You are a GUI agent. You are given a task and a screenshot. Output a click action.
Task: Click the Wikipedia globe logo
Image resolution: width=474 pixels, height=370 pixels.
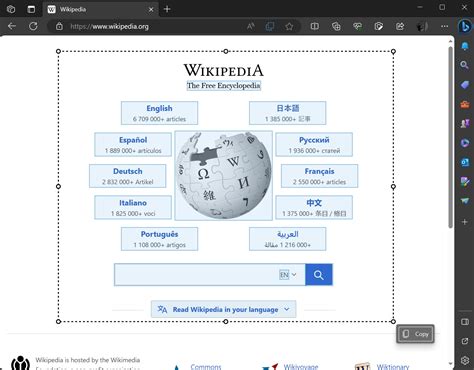pyautogui.click(x=224, y=175)
